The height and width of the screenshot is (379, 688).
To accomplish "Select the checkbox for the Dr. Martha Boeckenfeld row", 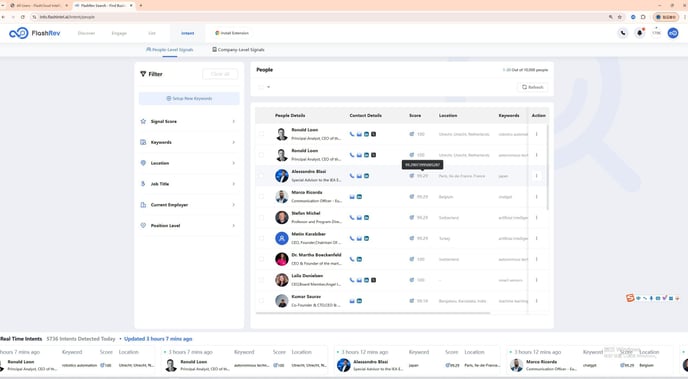I will click(262, 259).
